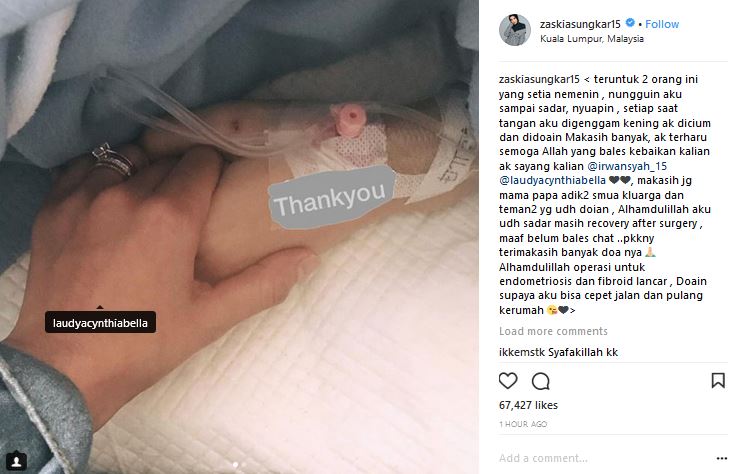Open the laudyacynthiabella photo tag

100,323
